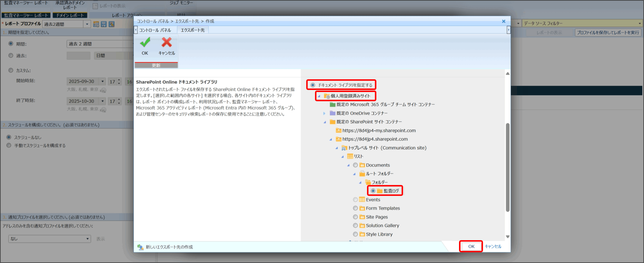644x263 pixels.
Task: Switch to the コントロール パネル tab
Action: click(155, 30)
